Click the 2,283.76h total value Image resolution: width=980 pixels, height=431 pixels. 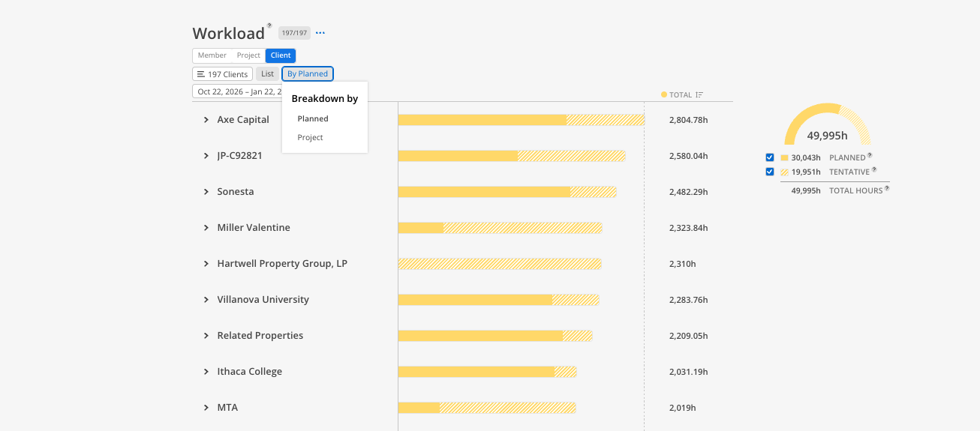689,300
